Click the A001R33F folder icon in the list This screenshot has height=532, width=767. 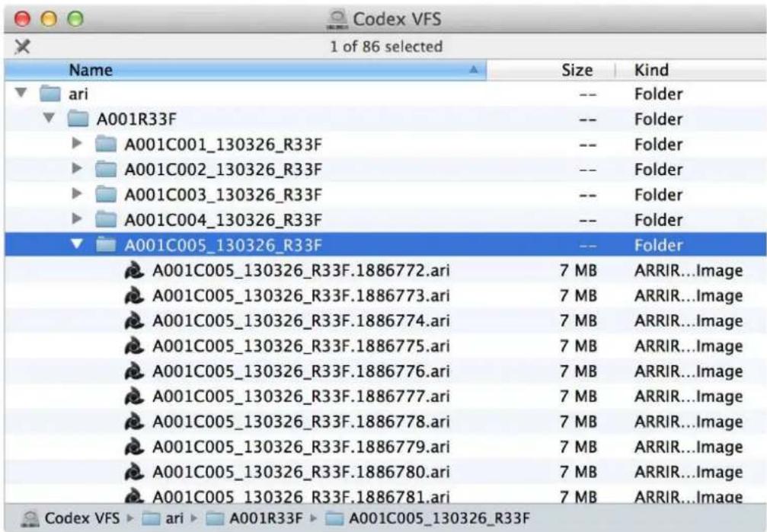pyautogui.click(x=78, y=119)
